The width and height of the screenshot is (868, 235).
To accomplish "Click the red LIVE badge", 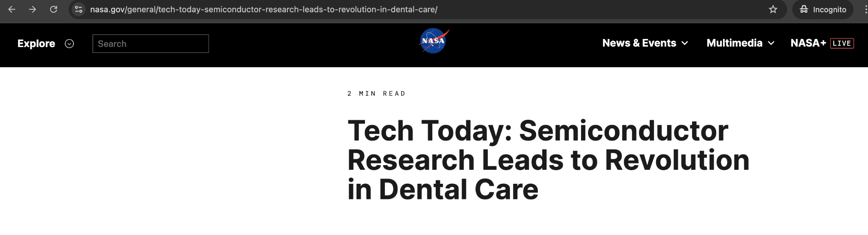I will [842, 43].
